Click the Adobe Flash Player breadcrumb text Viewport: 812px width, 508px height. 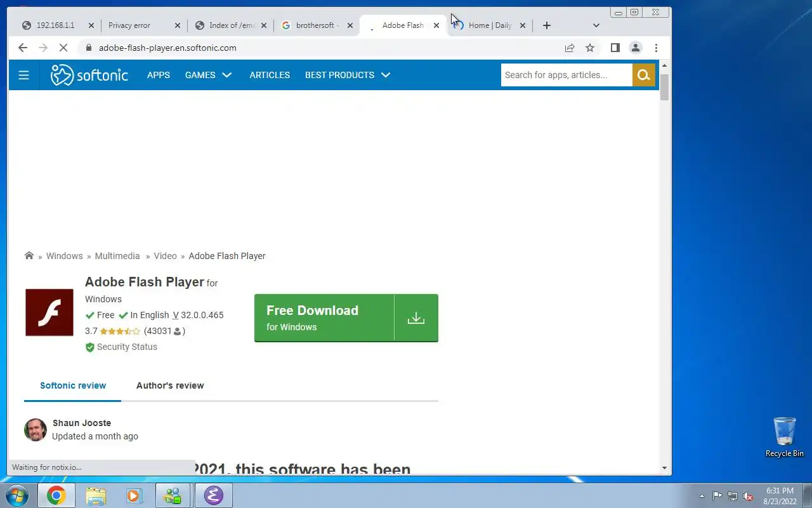click(227, 256)
